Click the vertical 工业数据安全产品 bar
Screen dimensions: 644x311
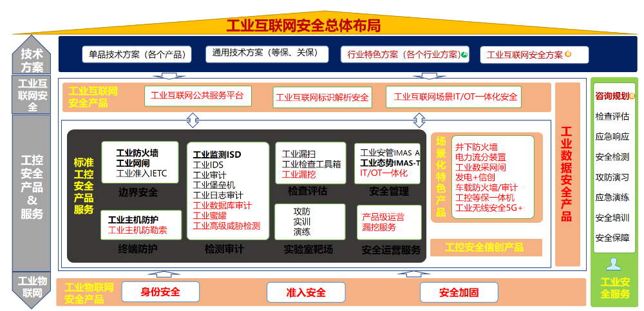pos(567,174)
